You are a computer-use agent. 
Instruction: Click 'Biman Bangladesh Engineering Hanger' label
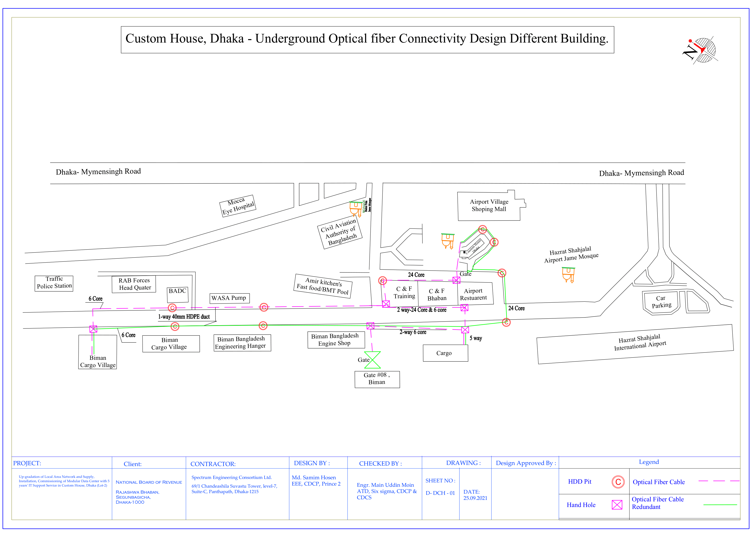click(x=241, y=343)
